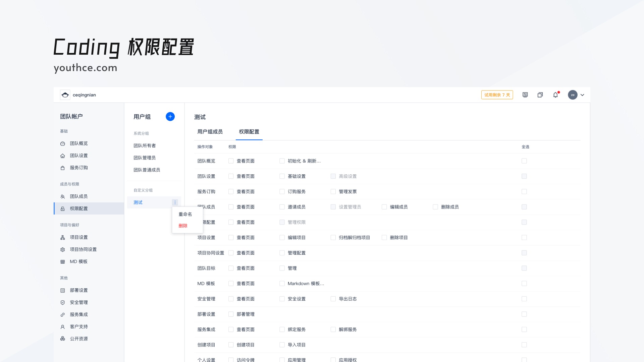The height and width of the screenshot is (362, 644).
Task: Click the 服务集成 link icon in sidebar
Action: pyautogui.click(x=62, y=314)
